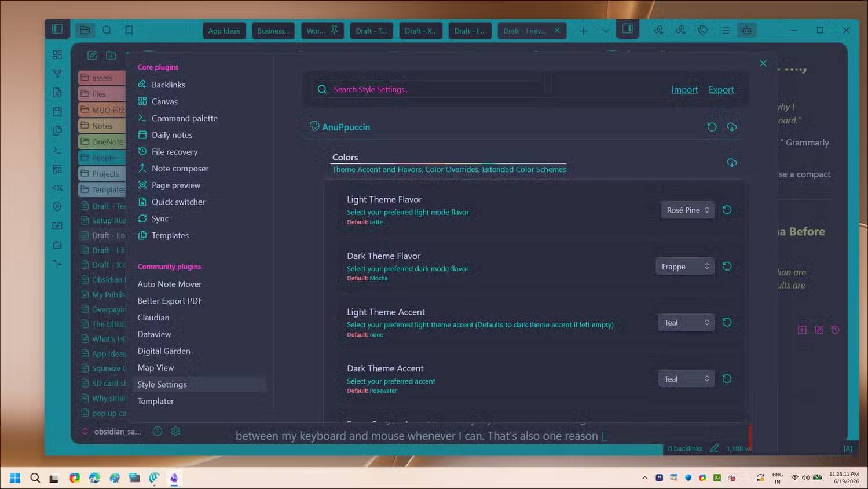The width and height of the screenshot is (868, 489).
Task: Switch to the Draft - T... tab
Action: (372, 31)
